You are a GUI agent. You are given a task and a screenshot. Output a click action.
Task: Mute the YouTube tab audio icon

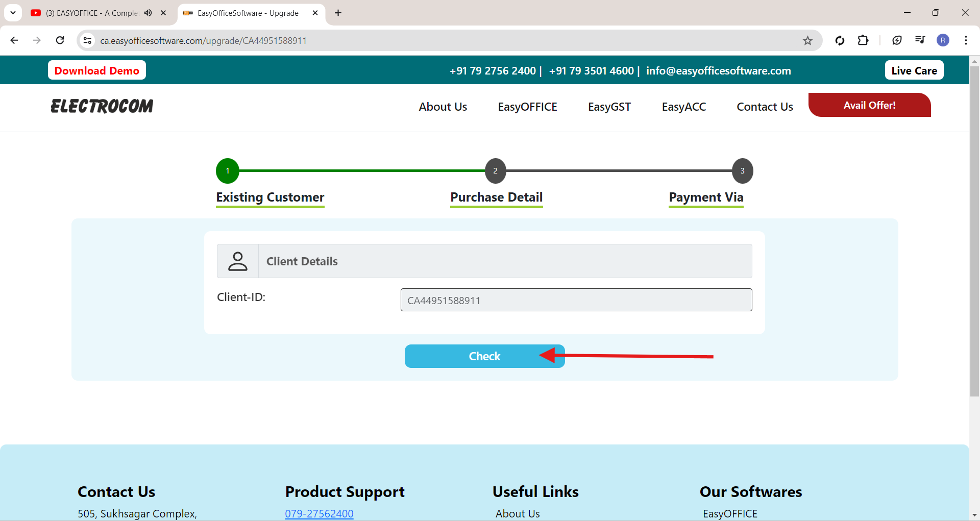[x=148, y=13]
